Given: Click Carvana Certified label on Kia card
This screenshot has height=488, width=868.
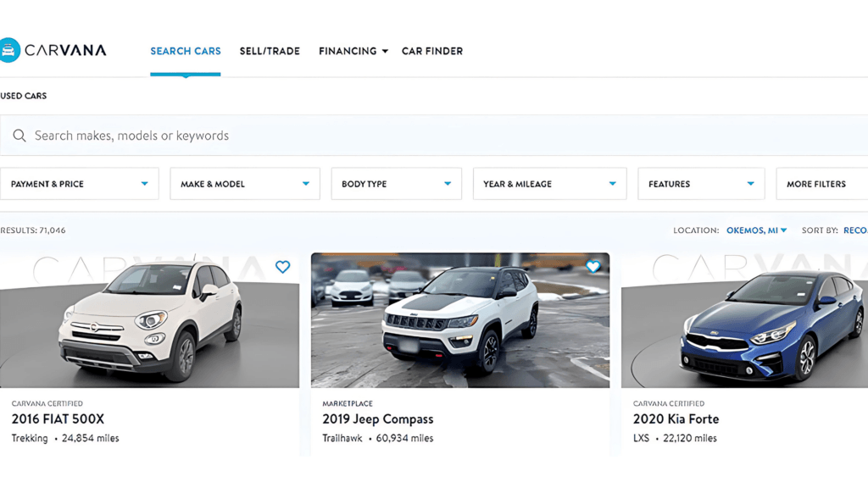Looking at the screenshot, I should 669,404.
